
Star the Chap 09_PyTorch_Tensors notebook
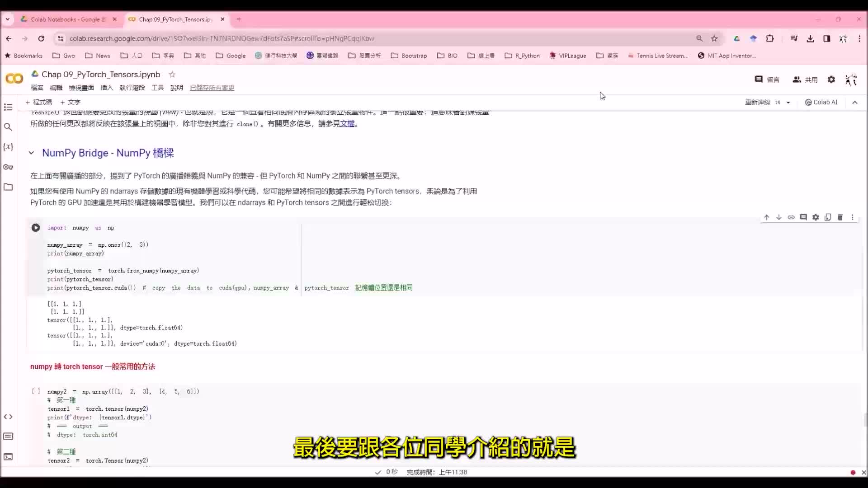click(172, 75)
